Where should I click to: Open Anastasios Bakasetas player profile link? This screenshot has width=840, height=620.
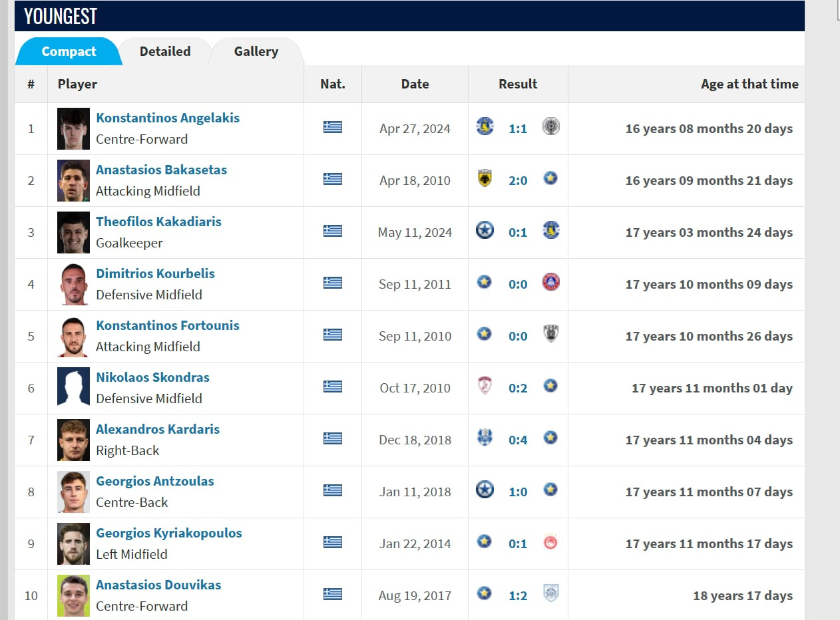pyautogui.click(x=161, y=170)
